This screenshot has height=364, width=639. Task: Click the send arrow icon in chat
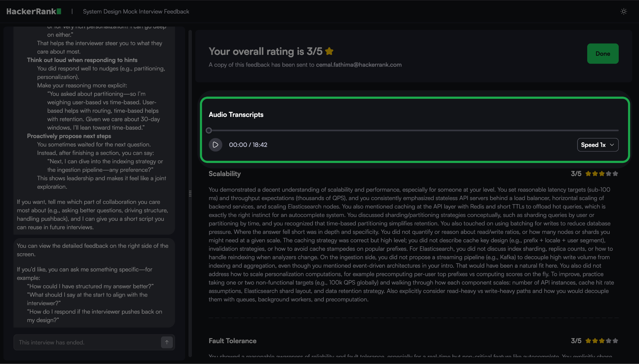click(x=167, y=342)
